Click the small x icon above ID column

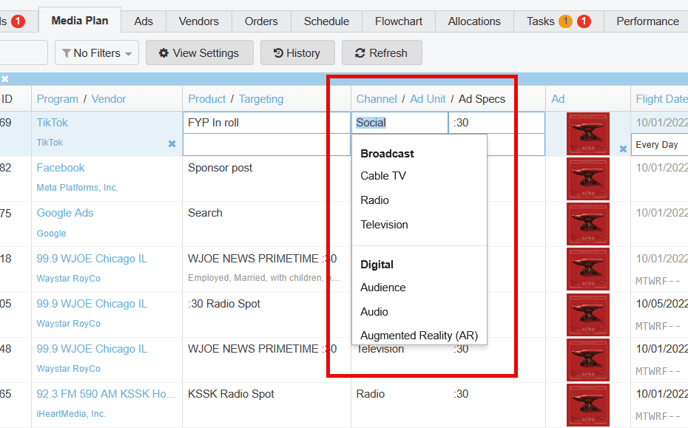[5, 79]
